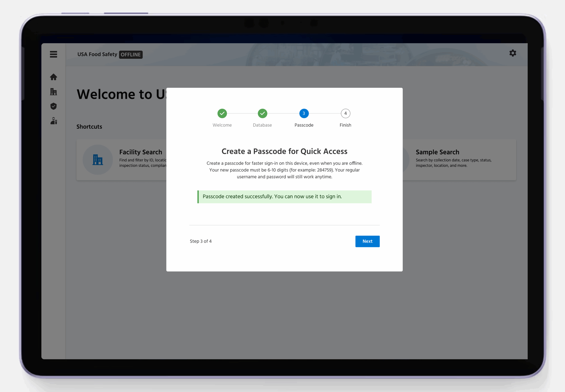The image size is (565, 392).
Task: Select the Finish step 4 circle
Action: 345,113
